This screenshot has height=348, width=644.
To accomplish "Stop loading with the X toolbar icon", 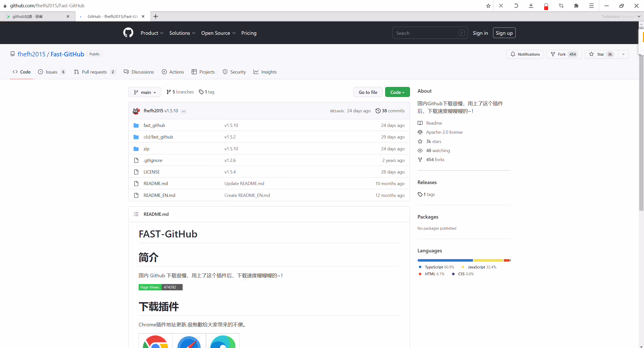I will tap(501, 6).
